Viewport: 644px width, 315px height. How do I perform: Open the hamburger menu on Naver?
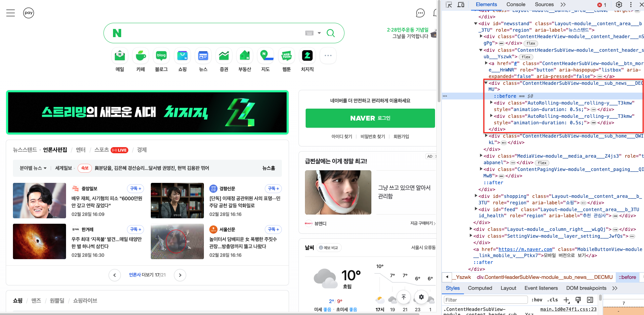[x=11, y=13]
